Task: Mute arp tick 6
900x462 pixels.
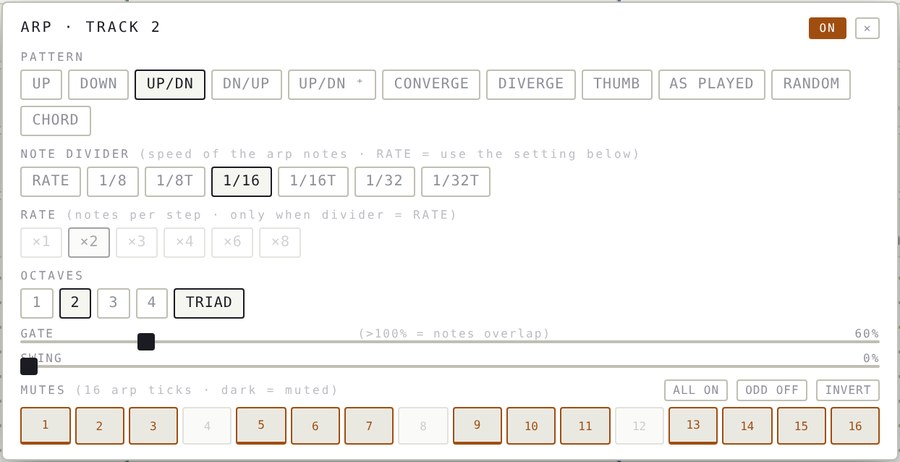Action: [315, 426]
